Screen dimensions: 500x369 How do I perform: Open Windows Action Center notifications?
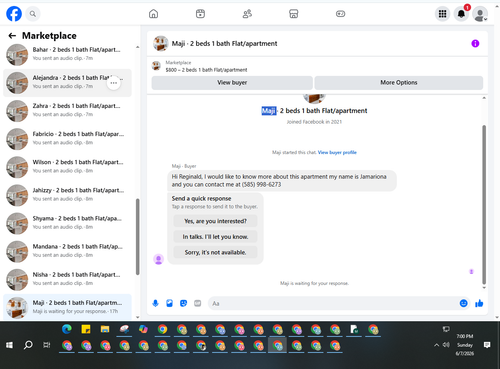coord(487,345)
